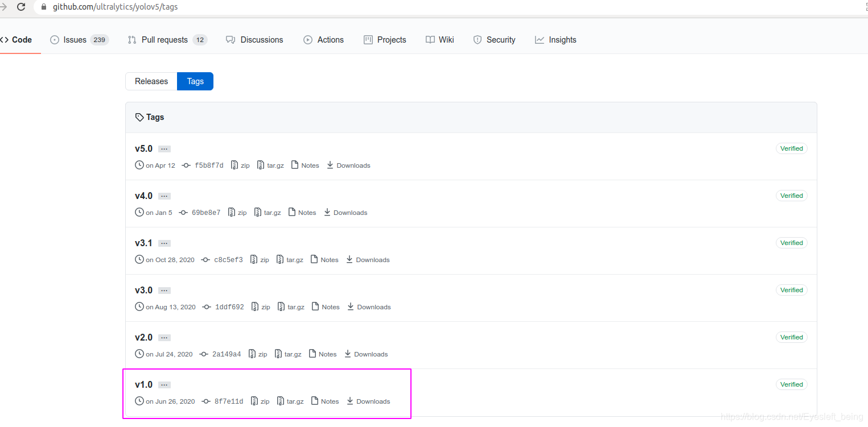Screen dimensions: 868x427
Task: Click the Pull requests count badge 12
Action: click(x=200, y=40)
